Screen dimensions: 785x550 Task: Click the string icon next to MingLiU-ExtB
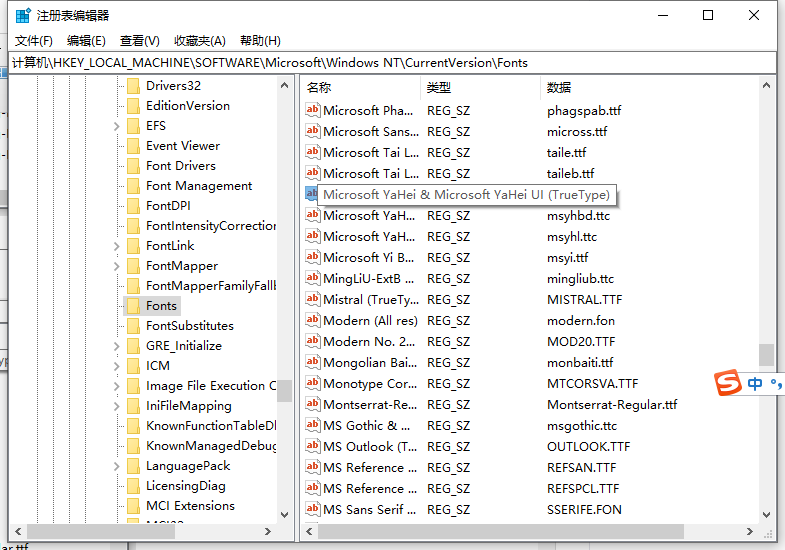coord(312,278)
